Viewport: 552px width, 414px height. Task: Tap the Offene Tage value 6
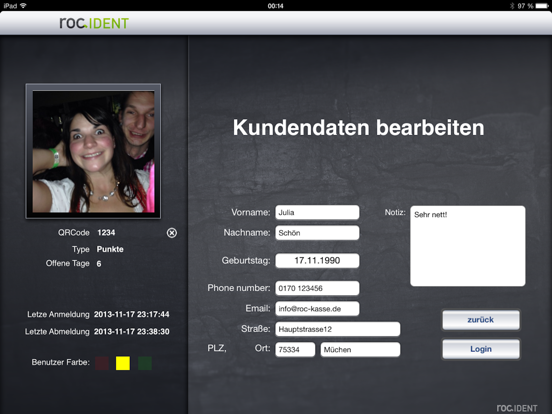[99, 264]
